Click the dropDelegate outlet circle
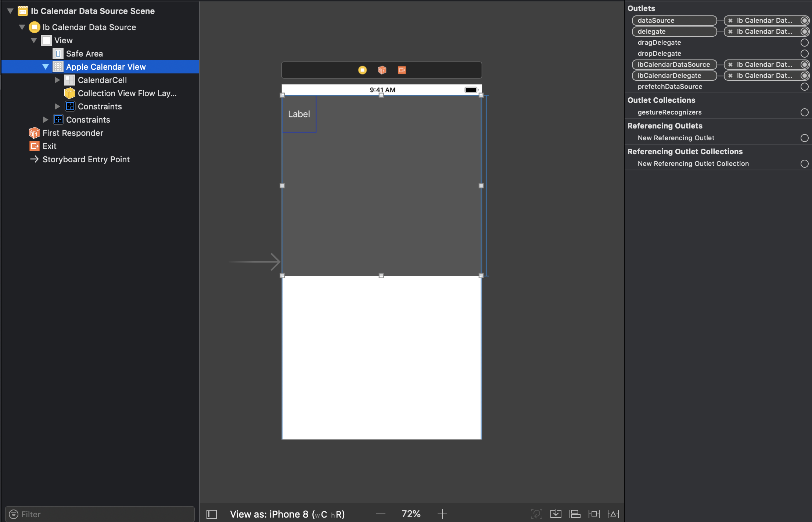This screenshot has width=812, height=522. [805, 54]
